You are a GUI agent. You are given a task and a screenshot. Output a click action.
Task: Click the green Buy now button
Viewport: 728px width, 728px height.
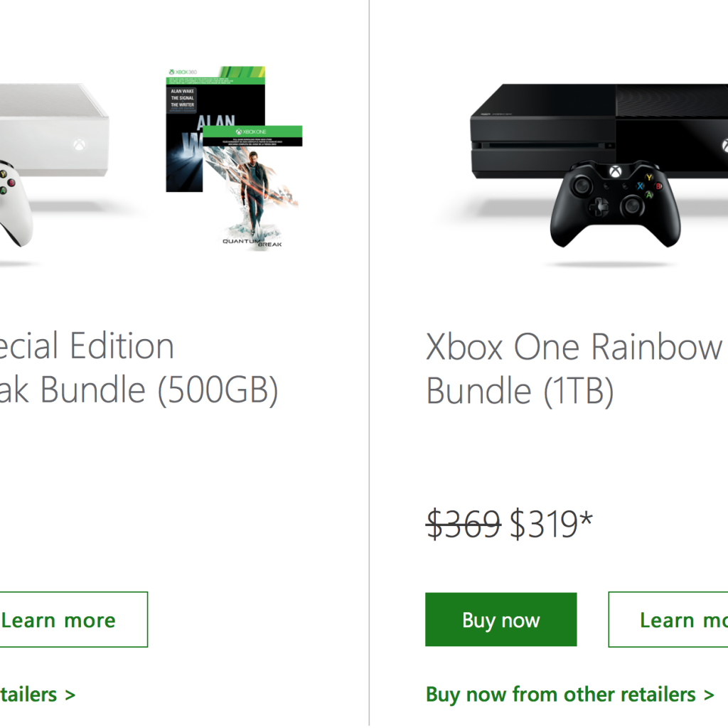pos(500,620)
